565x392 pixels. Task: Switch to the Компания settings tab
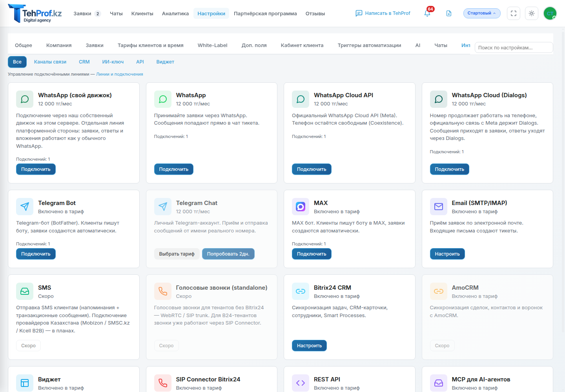click(x=59, y=45)
